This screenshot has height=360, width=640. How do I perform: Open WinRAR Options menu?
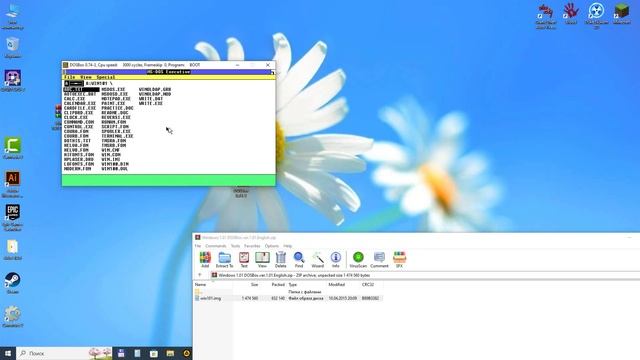click(271, 246)
